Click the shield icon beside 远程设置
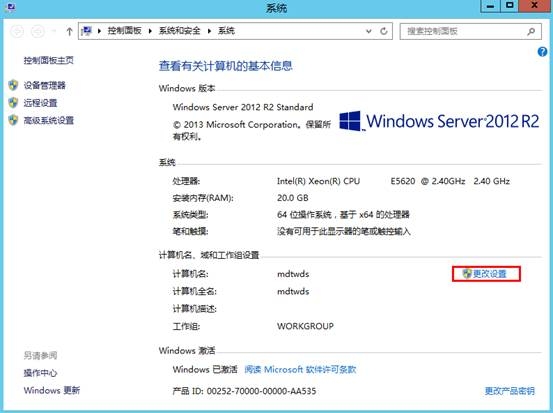The width and height of the screenshot is (553, 413). coord(13,103)
